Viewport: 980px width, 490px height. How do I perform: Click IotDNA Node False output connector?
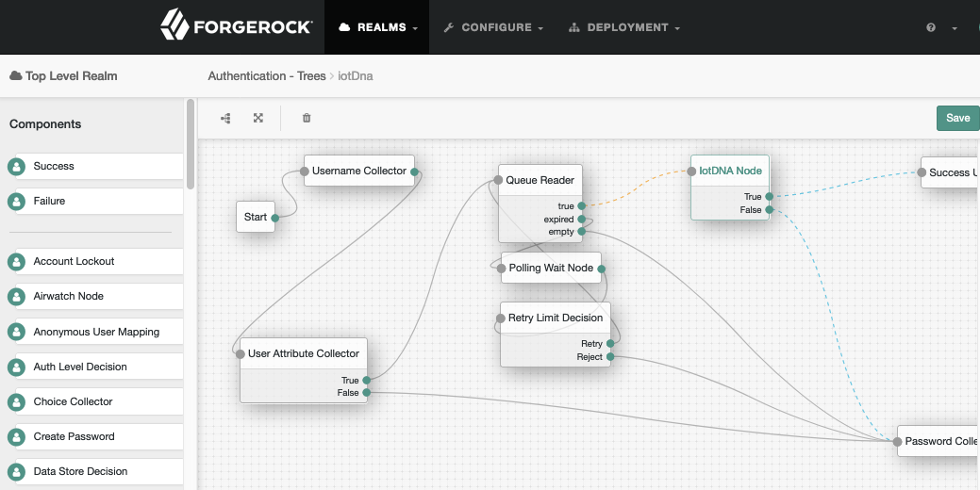pos(770,210)
